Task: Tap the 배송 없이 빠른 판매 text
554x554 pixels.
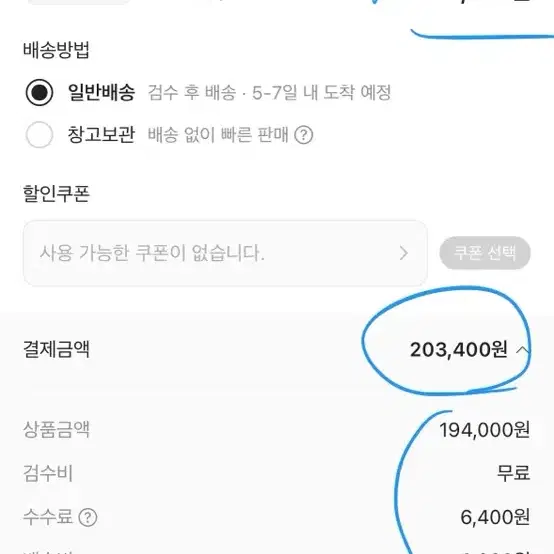Action: tap(218, 135)
